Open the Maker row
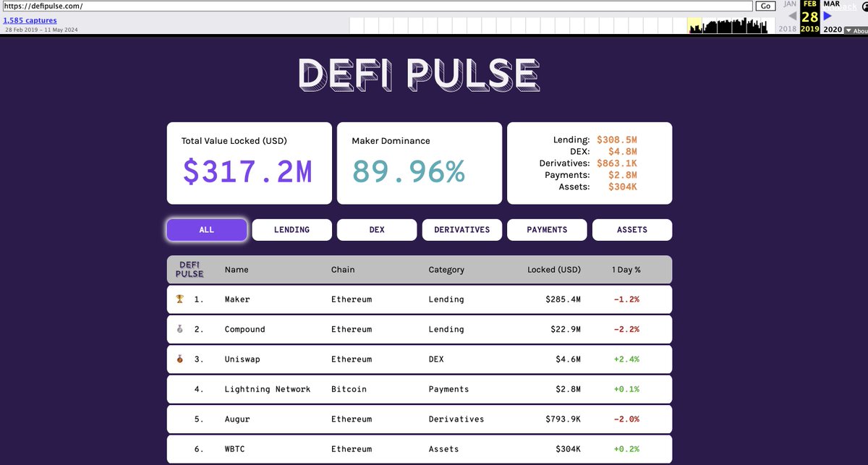The height and width of the screenshot is (465, 868). pyautogui.click(x=420, y=299)
